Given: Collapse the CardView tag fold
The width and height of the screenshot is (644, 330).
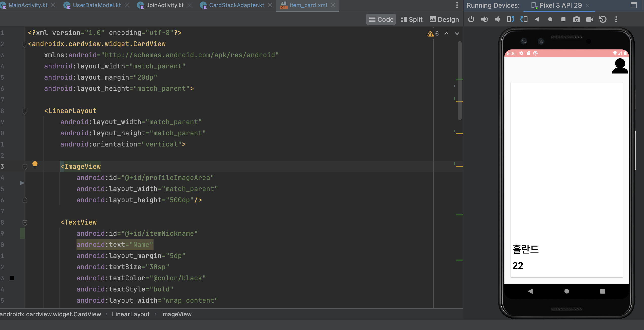Looking at the screenshot, I should tap(25, 44).
